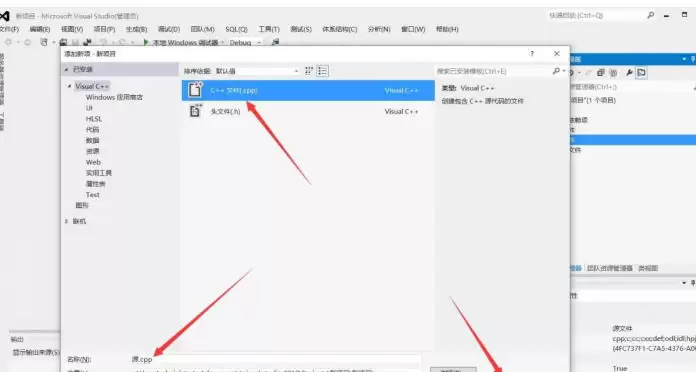Open 窗口(W) menu
This screenshot has width=696, height=372.
coord(413,29)
